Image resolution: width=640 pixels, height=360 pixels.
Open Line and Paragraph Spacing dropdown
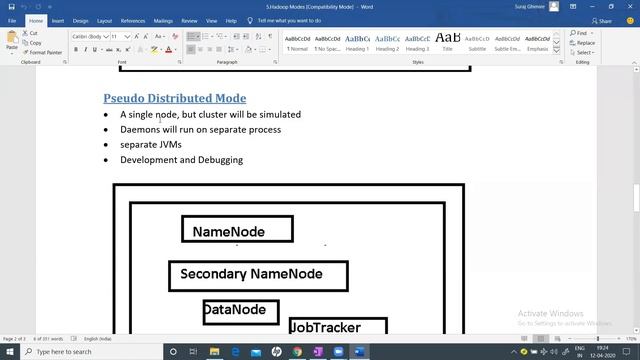[233, 50]
